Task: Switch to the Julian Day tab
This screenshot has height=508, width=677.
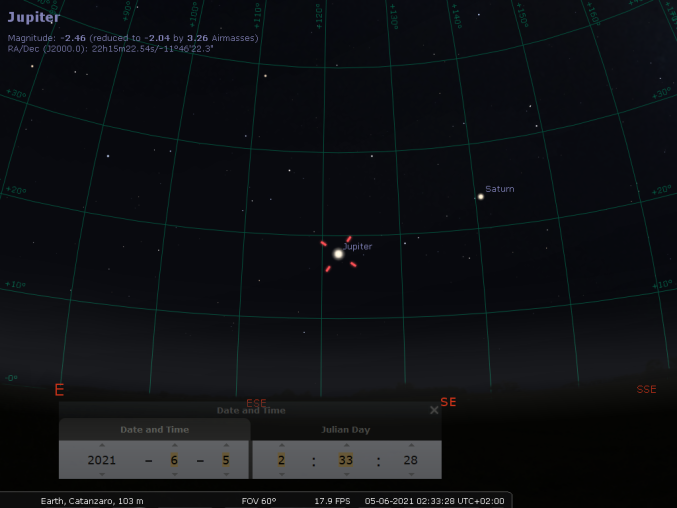Action: (346, 429)
